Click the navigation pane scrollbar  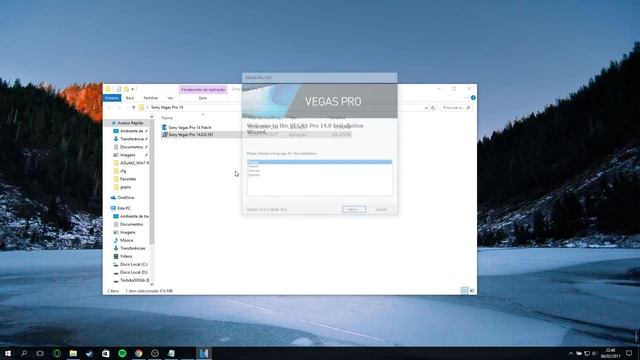coord(152,182)
